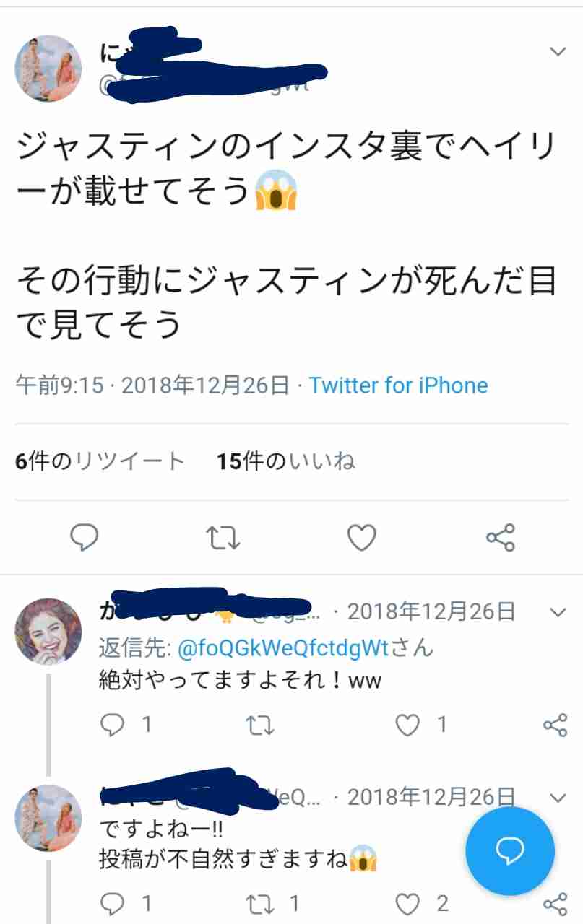Share the reply 絶対やってますよそれ
583x924 pixels.
pos(555,725)
